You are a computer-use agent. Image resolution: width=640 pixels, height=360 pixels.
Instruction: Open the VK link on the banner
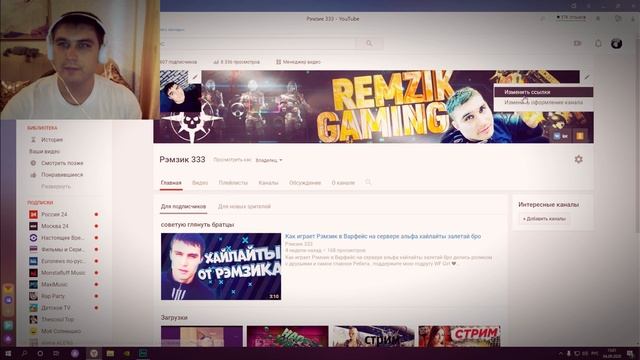click(560, 136)
